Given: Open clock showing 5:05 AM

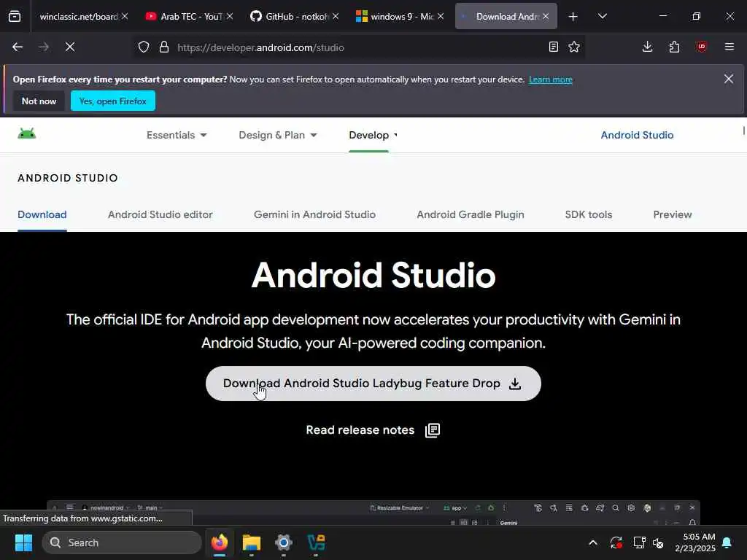Looking at the screenshot, I should (695, 542).
